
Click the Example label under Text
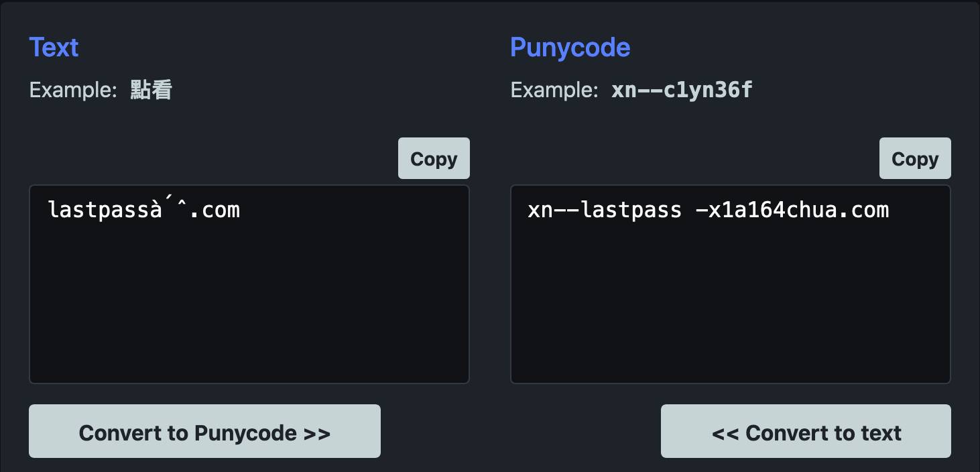point(71,90)
